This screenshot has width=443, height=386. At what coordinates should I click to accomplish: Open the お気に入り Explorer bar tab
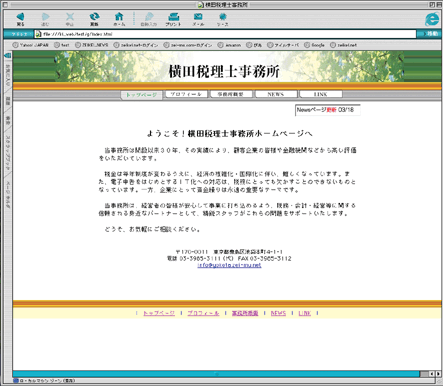(x=8, y=76)
